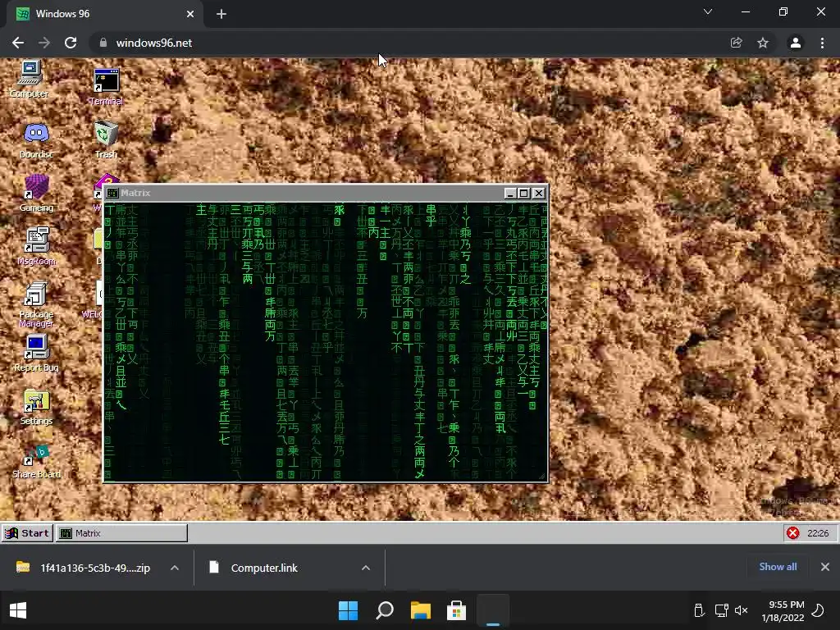
Task: Open the Computer desktop icon
Action: (x=30, y=78)
